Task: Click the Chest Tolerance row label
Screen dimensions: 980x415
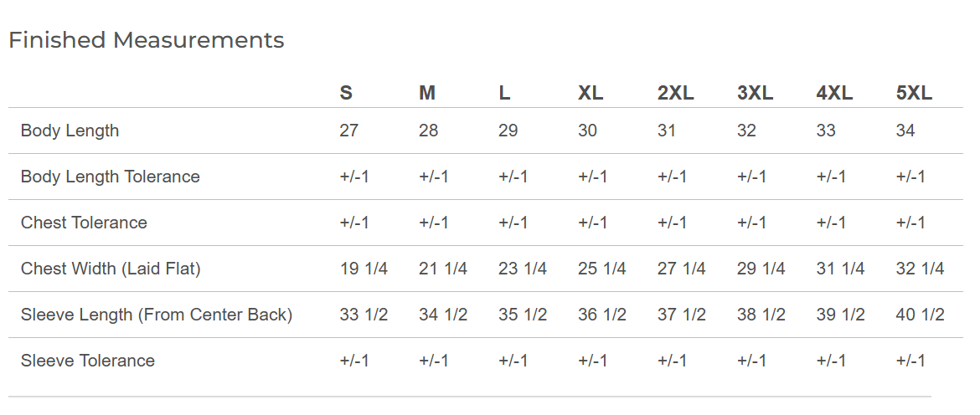Action: 85,223
